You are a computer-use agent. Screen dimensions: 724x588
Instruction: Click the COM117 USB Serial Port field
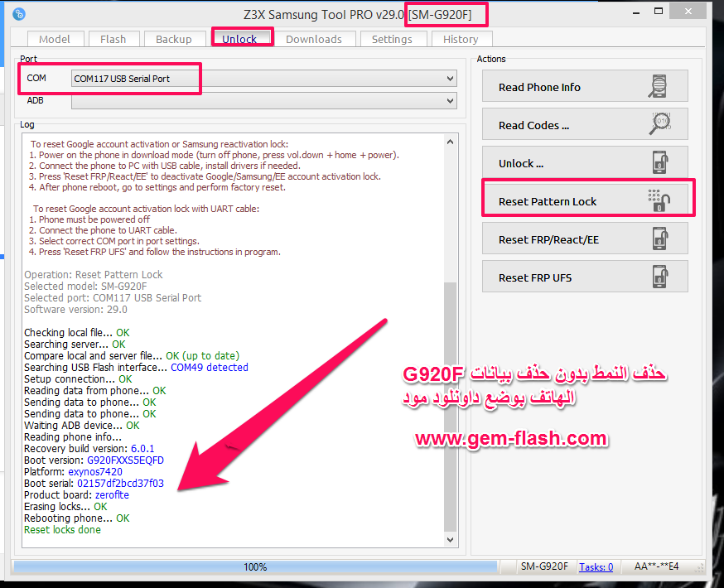264,79
